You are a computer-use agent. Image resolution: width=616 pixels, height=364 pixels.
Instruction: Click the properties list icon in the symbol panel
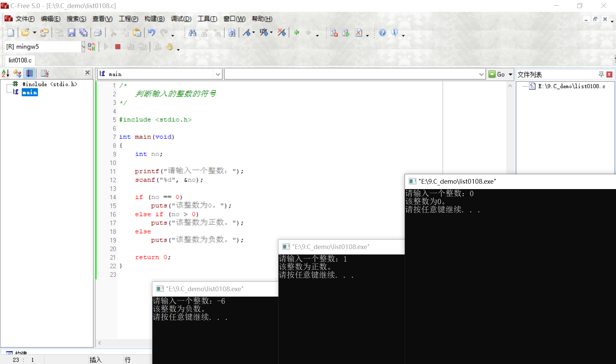pos(45,73)
